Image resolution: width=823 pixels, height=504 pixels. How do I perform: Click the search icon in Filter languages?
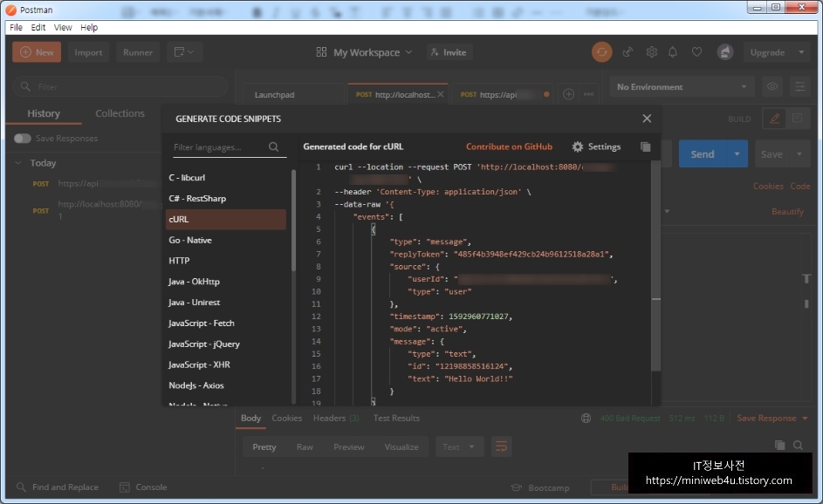click(273, 146)
